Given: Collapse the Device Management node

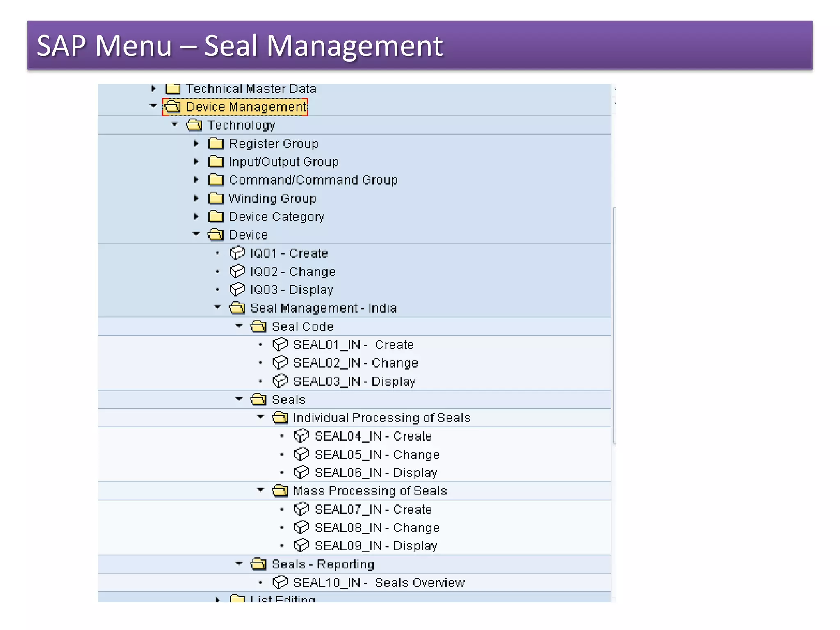Looking at the screenshot, I should (153, 106).
